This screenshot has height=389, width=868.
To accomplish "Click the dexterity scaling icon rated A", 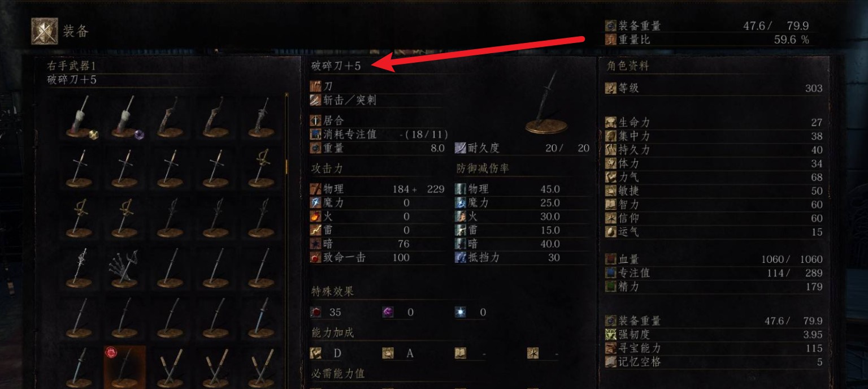I will (388, 353).
